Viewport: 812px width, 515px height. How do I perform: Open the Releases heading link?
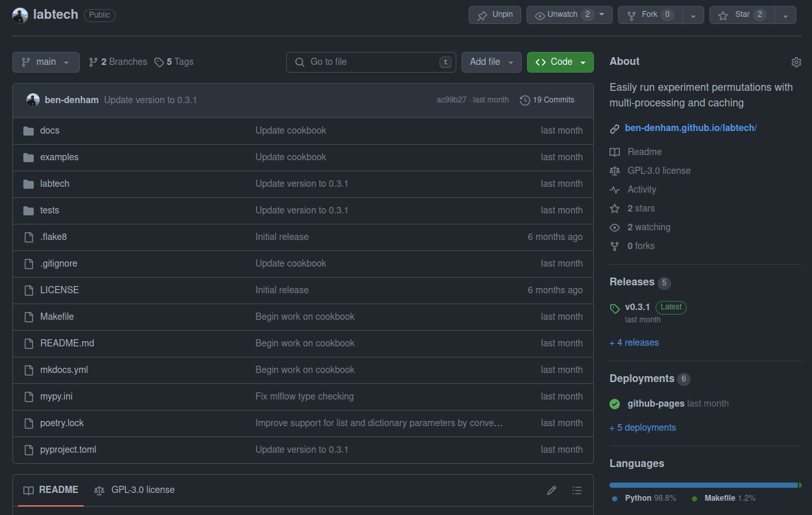click(x=632, y=282)
